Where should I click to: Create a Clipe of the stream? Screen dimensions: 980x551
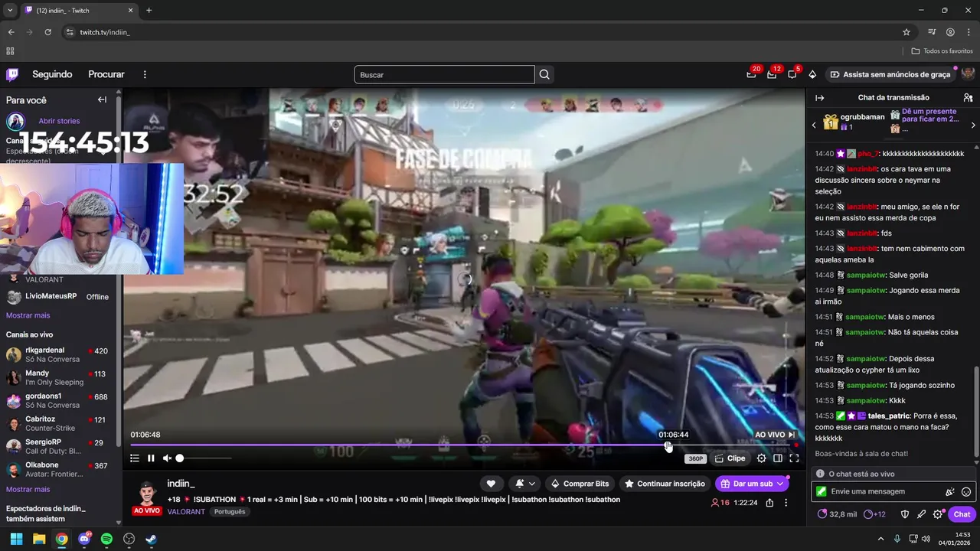coord(730,458)
